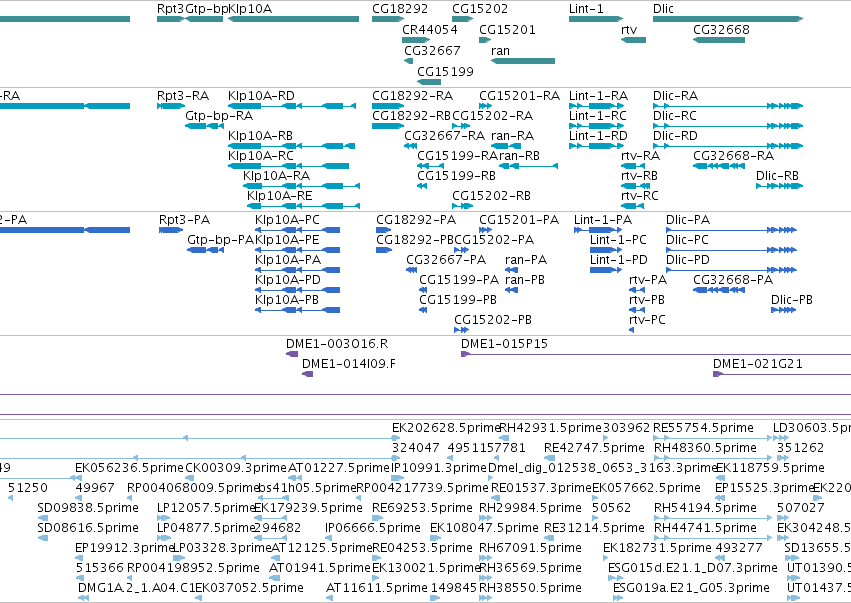
Task: Select protein Klp10A-PC
Action: [297, 230]
